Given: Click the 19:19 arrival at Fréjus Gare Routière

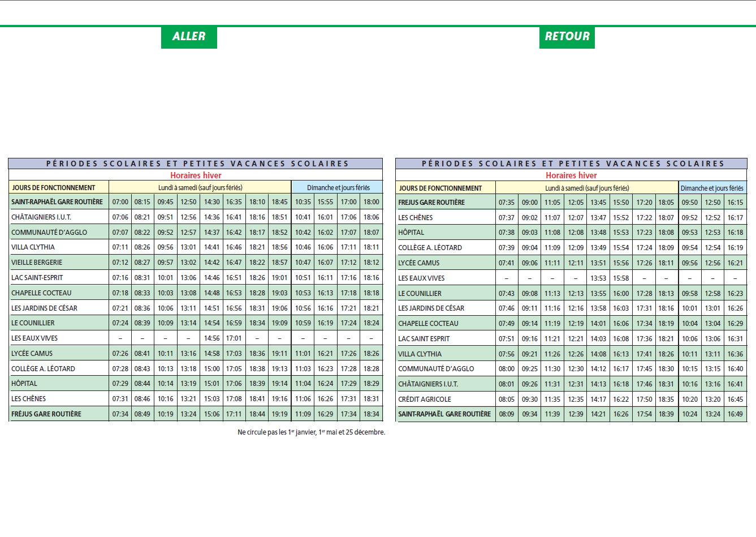Looking at the screenshot, I should coord(279,414).
